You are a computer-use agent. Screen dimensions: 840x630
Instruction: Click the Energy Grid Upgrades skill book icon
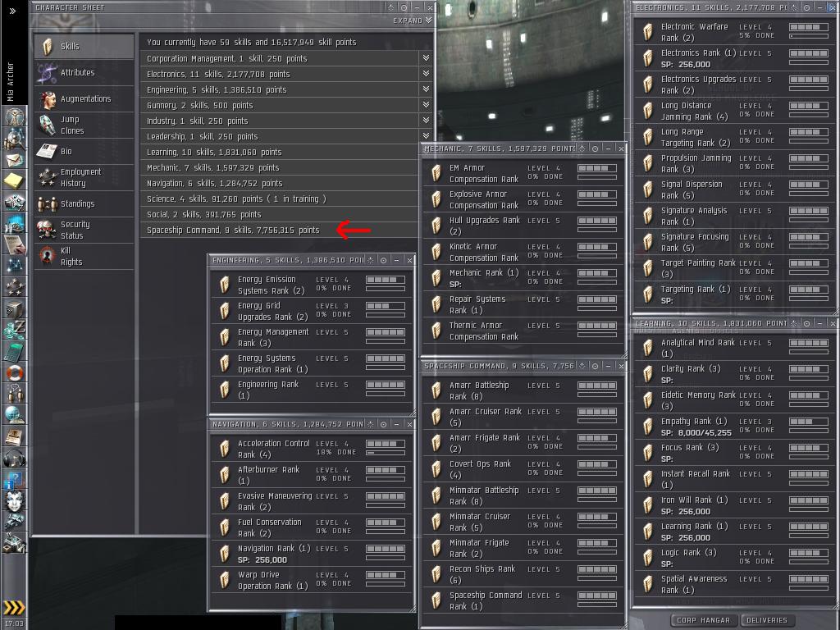pos(225,311)
